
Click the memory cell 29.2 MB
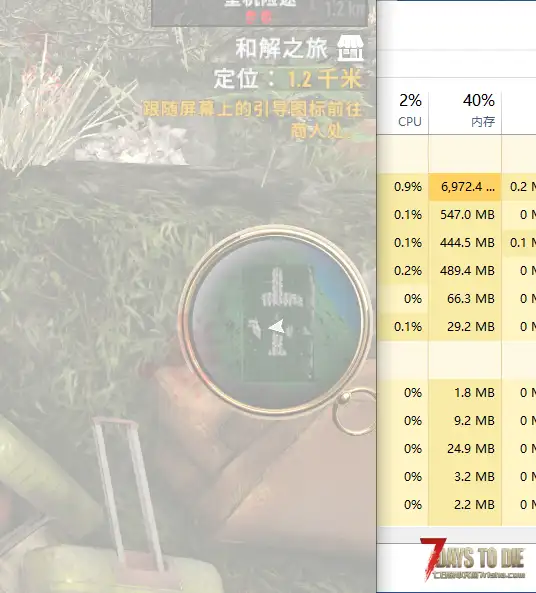465,327
